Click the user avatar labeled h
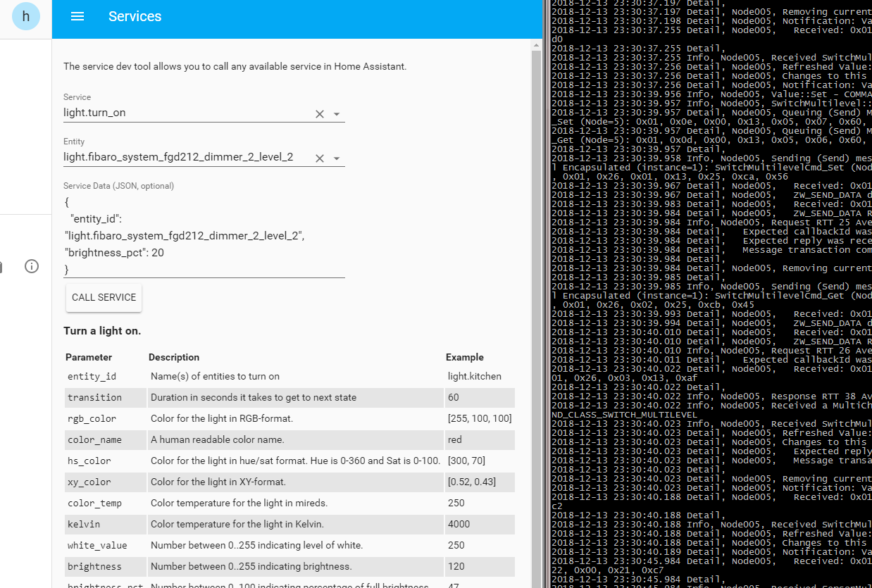 pos(26,16)
